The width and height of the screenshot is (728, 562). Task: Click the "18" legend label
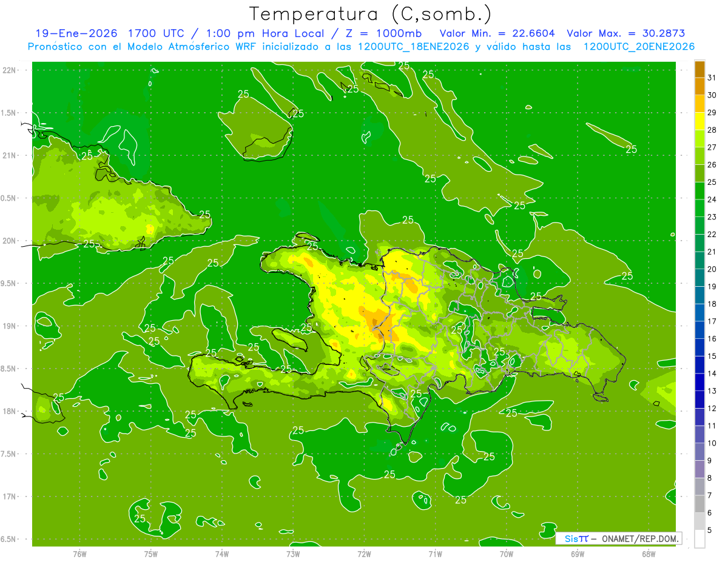click(x=712, y=304)
